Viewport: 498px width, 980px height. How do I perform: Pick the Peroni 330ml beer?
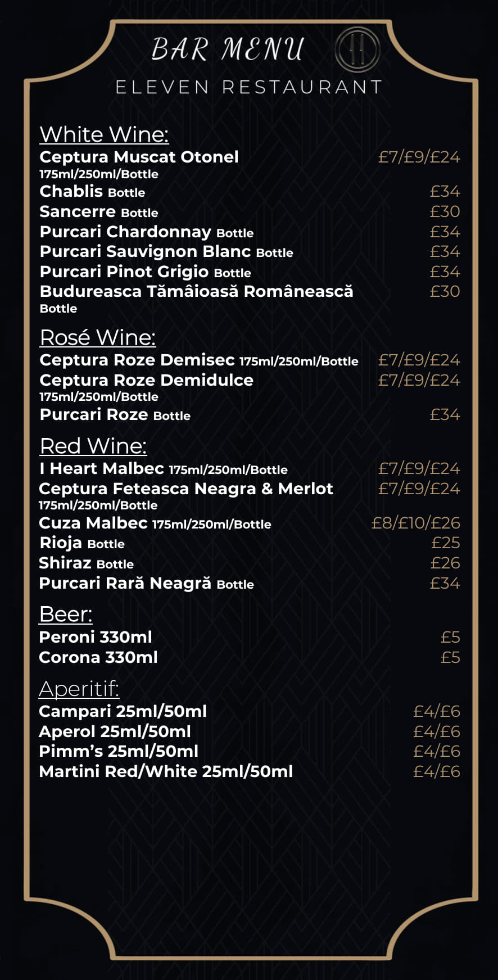96,637
